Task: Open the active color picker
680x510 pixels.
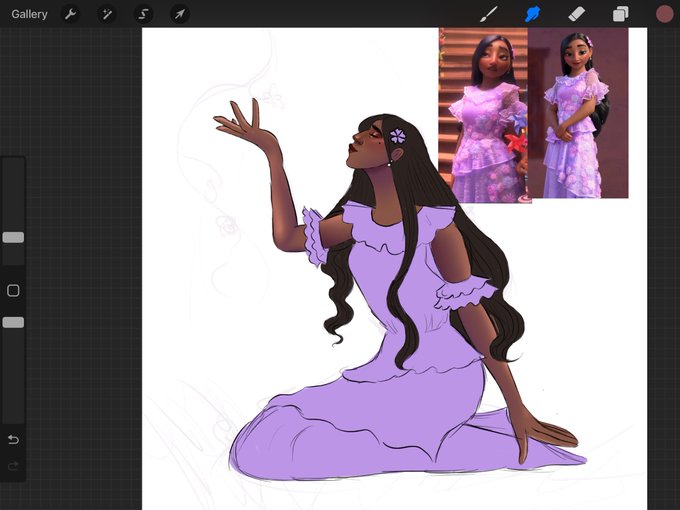Action: [664, 14]
